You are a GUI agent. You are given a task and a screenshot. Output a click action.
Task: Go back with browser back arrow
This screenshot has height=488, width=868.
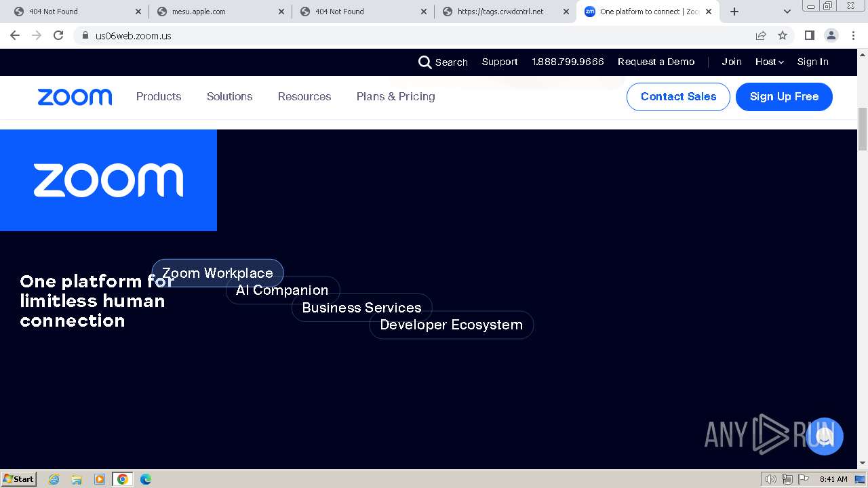pos(15,35)
